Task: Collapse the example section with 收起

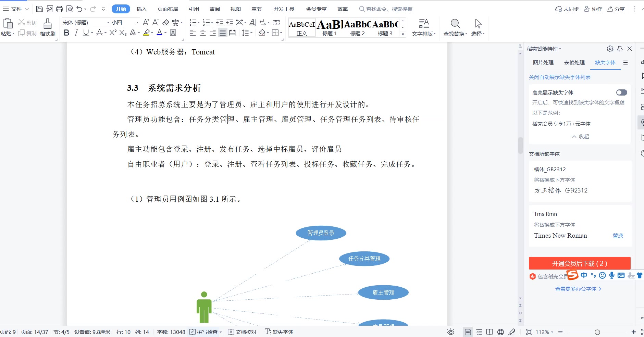Action: click(x=580, y=136)
